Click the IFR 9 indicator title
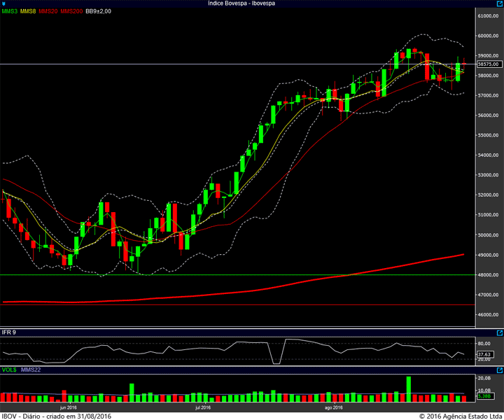504x420 pixels. [x=8, y=332]
